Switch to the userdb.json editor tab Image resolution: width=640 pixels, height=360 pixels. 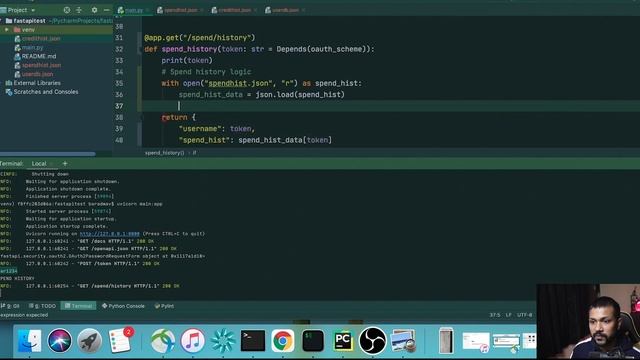coord(285,10)
